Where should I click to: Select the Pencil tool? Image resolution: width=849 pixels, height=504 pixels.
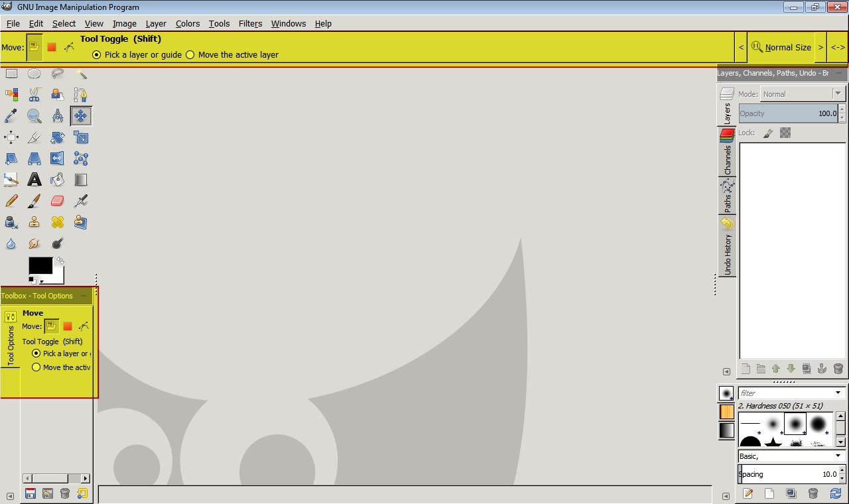(11, 201)
